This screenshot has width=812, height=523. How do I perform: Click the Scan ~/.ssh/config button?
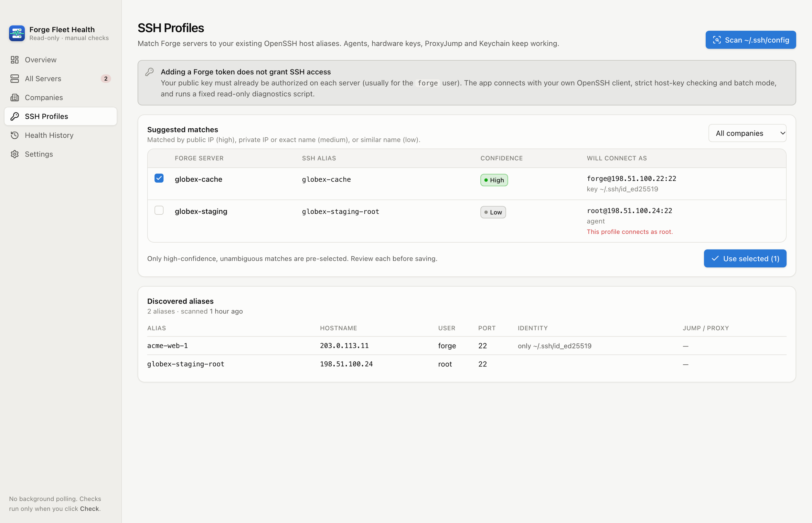click(x=750, y=40)
